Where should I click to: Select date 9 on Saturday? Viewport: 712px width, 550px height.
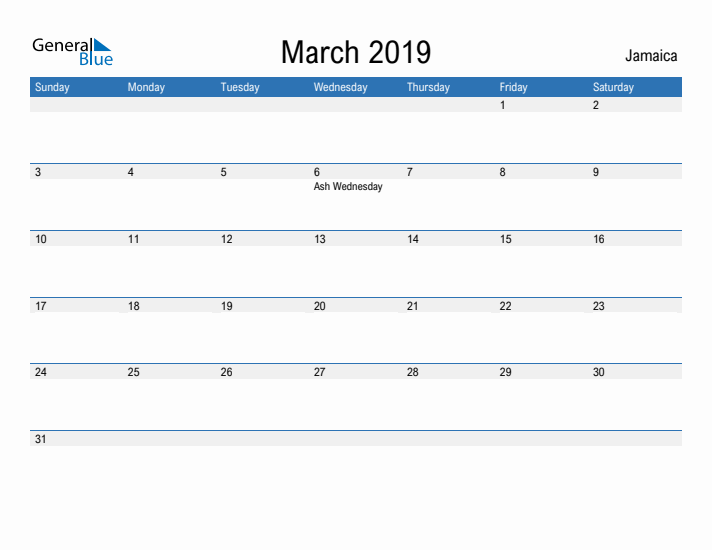(x=596, y=172)
